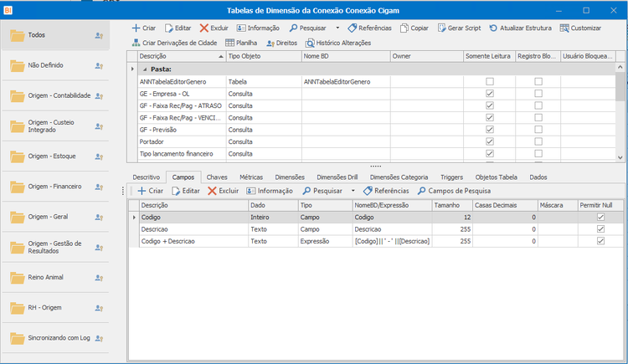Open the Dimensões Drill tab
This screenshot has width=628, height=364.
[x=337, y=177]
